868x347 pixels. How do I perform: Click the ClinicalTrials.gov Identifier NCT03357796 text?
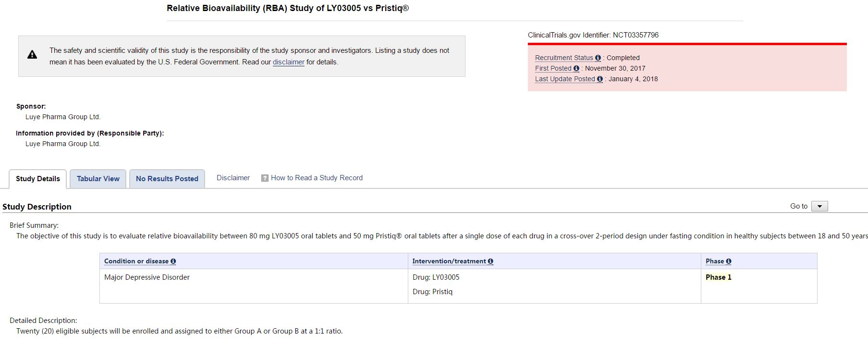[x=593, y=35]
